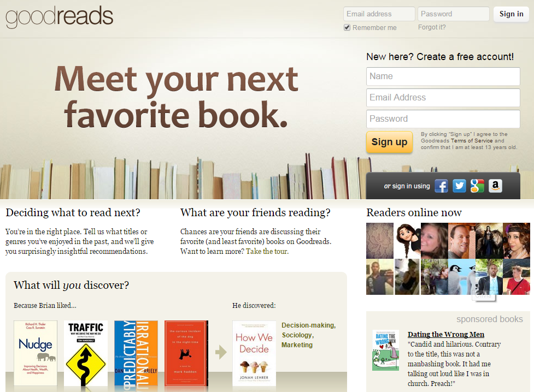534x392 pixels.
Task: Open the Forgot it? link
Action: pyautogui.click(x=431, y=27)
